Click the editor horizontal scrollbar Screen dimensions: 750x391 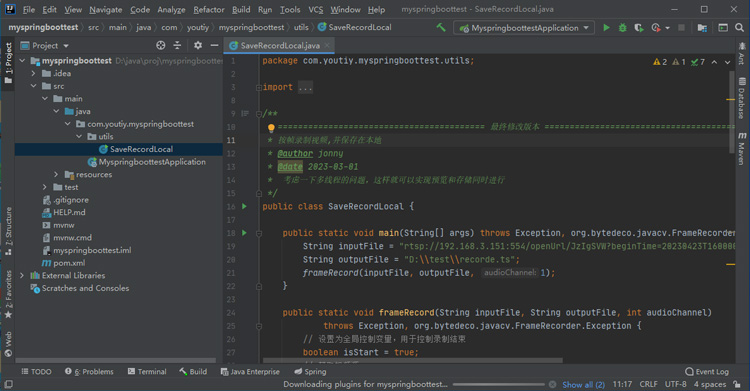413,360
